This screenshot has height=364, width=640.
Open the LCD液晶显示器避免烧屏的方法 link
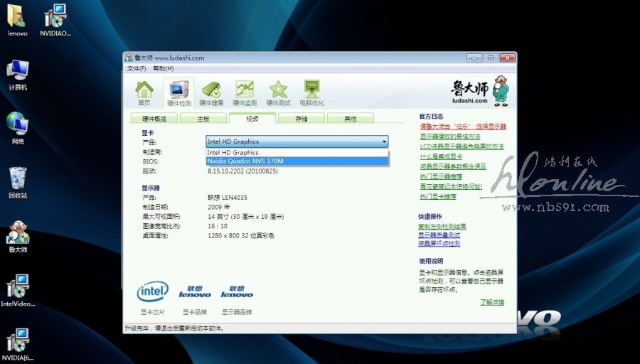coord(462,146)
